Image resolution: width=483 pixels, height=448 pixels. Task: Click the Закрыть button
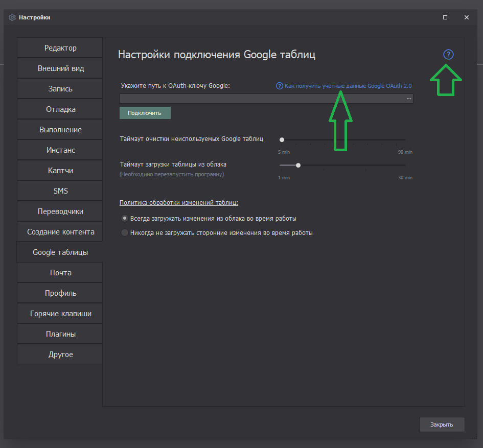click(x=442, y=425)
